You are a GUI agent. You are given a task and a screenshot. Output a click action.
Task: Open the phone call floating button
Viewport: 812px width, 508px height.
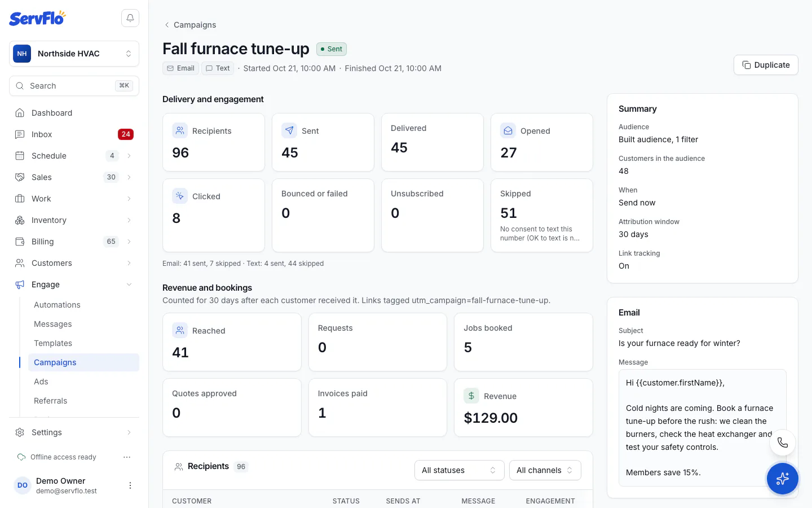point(783,443)
